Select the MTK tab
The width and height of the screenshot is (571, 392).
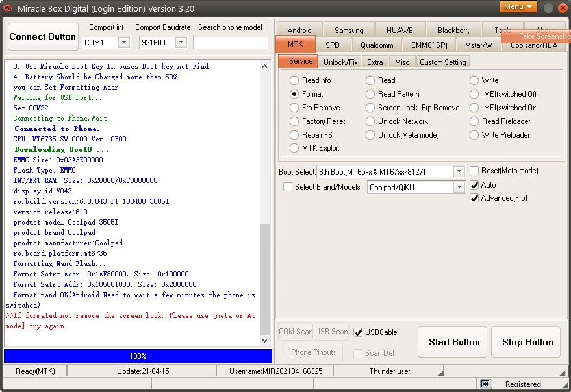296,44
